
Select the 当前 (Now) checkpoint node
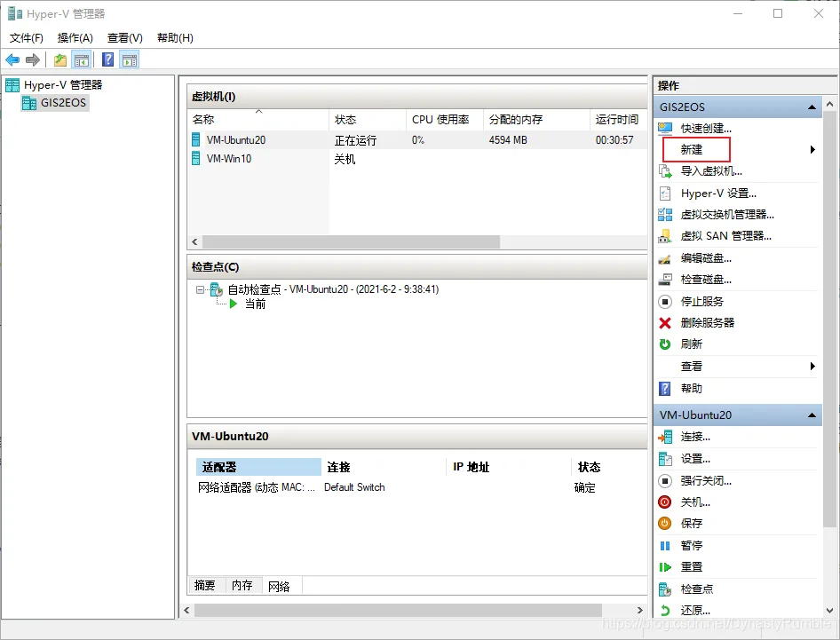(255, 304)
